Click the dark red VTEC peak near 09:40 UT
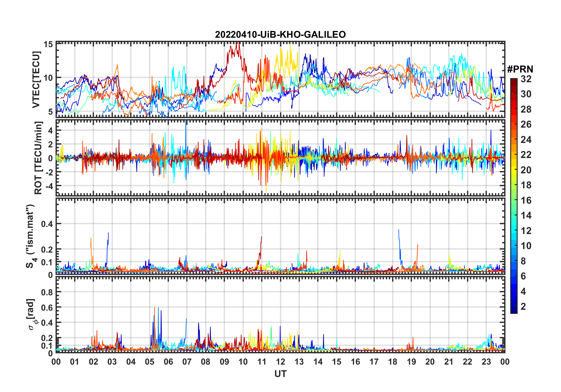 pos(237,47)
